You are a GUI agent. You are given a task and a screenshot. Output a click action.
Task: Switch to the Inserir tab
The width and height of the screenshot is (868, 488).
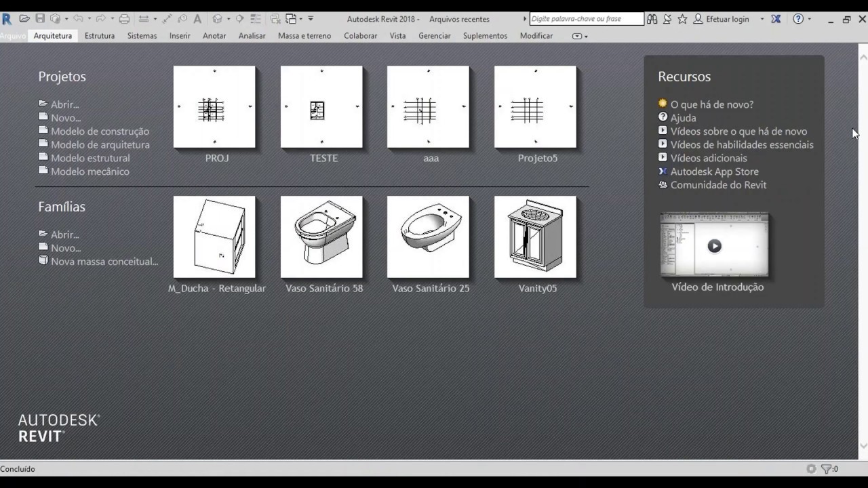pyautogui.click(x=180, y=36)
